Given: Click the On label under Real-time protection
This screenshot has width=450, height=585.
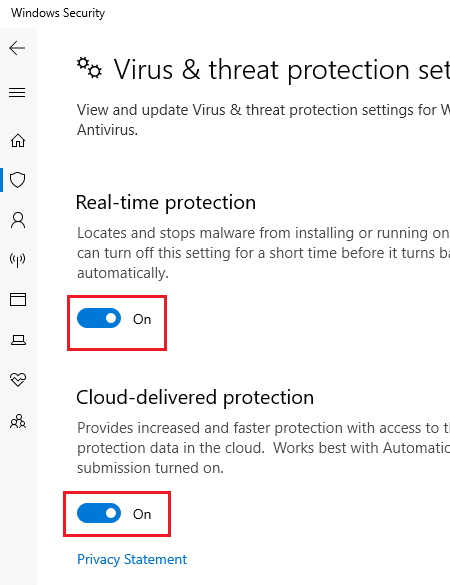Looking at the screenshot, I should 142,319.
